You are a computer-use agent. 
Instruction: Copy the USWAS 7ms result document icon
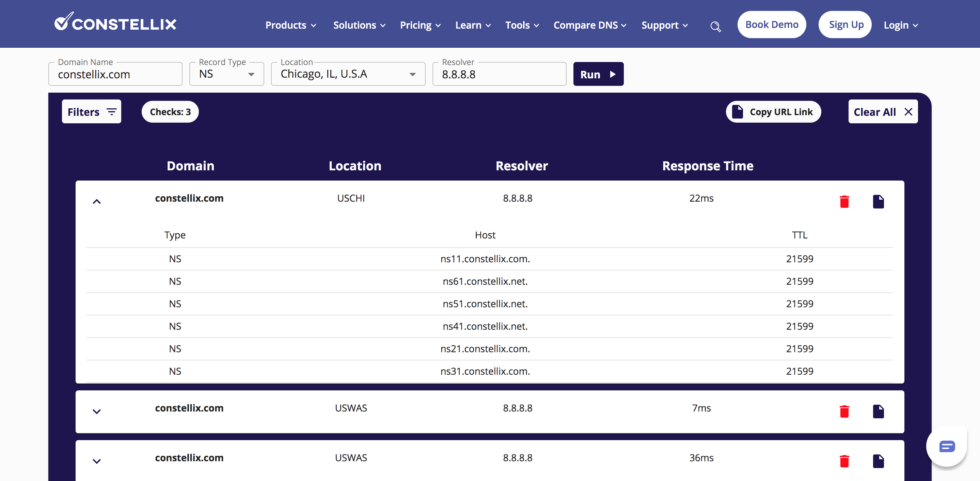pos(878,412)
